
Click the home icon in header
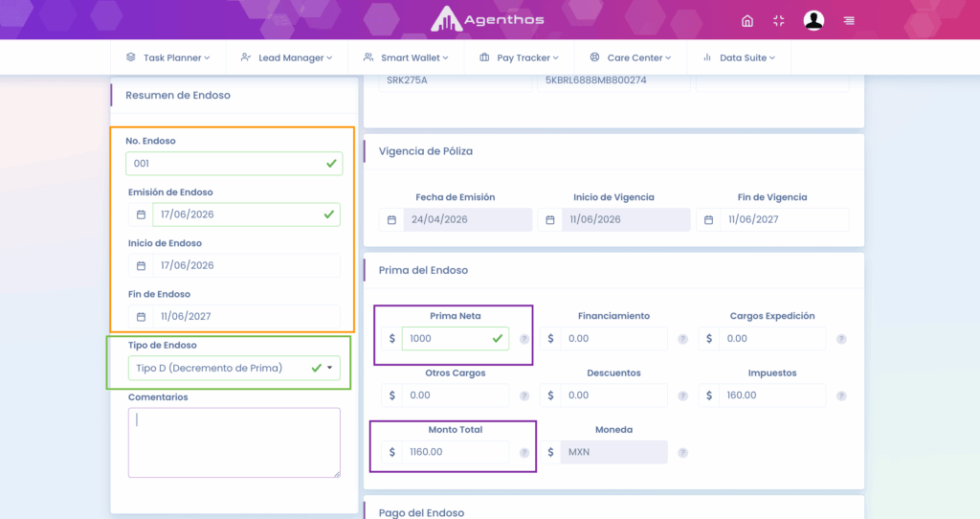coord(746,21)
